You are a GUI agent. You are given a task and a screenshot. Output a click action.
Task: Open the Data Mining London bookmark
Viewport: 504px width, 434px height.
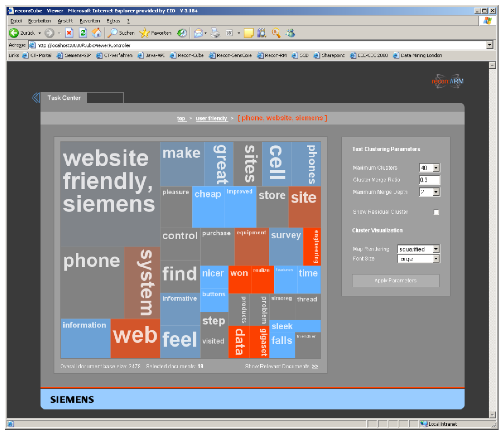[418, 55]
